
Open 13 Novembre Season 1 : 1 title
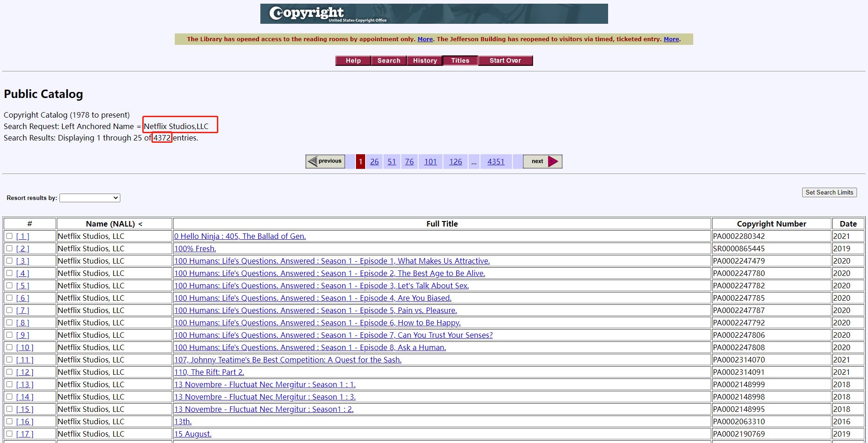pyautogui.click(x=265, y=384)
